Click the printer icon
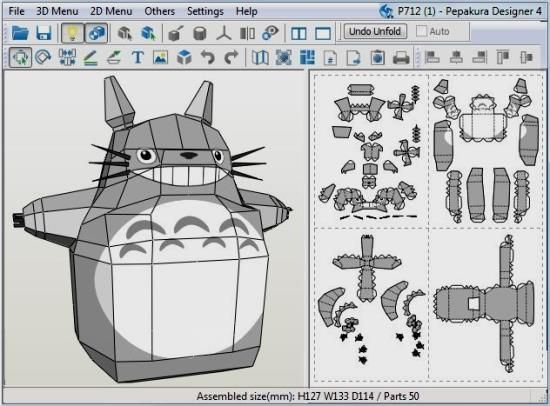 (401, 58)
